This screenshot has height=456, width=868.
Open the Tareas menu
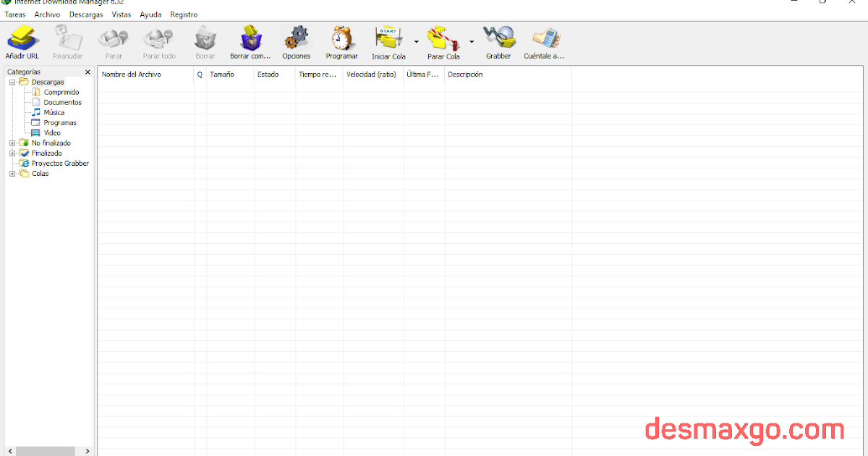[14, 14]
